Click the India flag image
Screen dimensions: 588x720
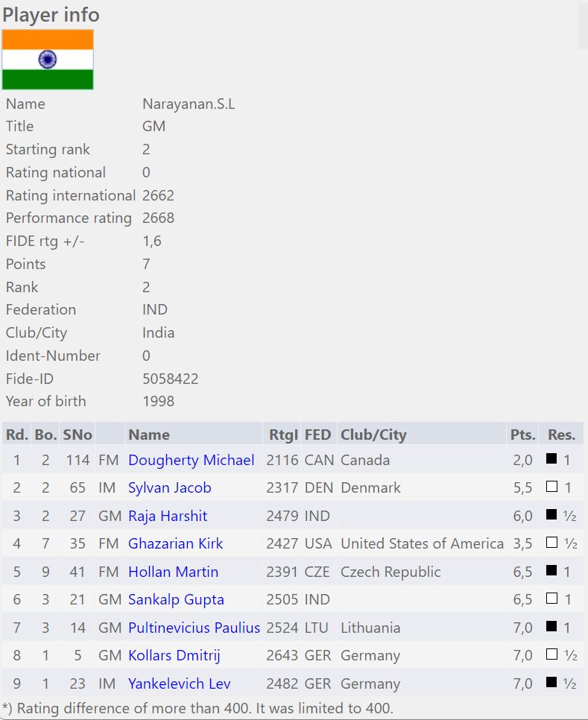pyautogui.click(x=48, y=60)
